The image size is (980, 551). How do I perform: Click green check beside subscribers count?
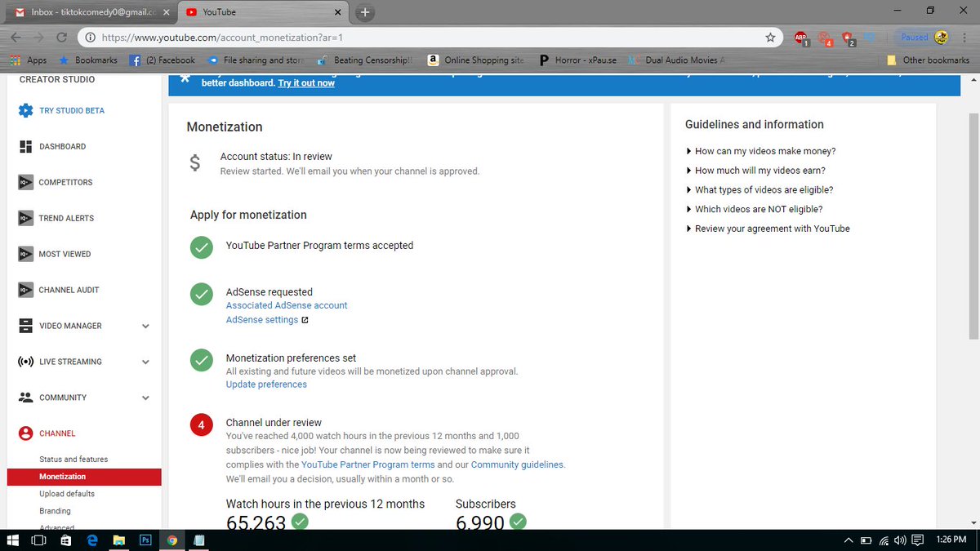(x=518, y=522)
